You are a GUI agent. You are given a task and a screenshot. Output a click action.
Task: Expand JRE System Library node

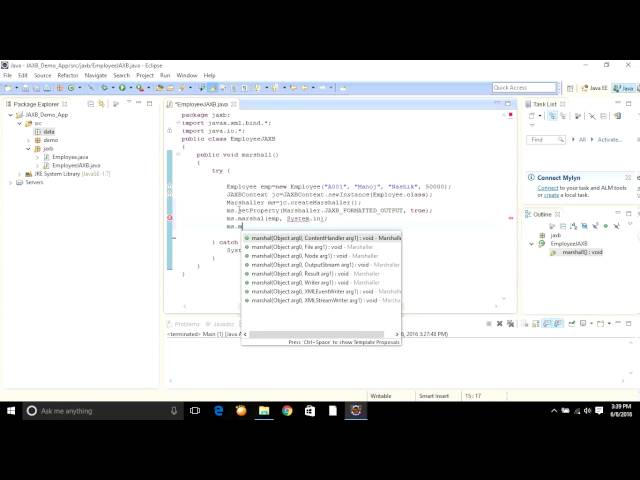19,174
